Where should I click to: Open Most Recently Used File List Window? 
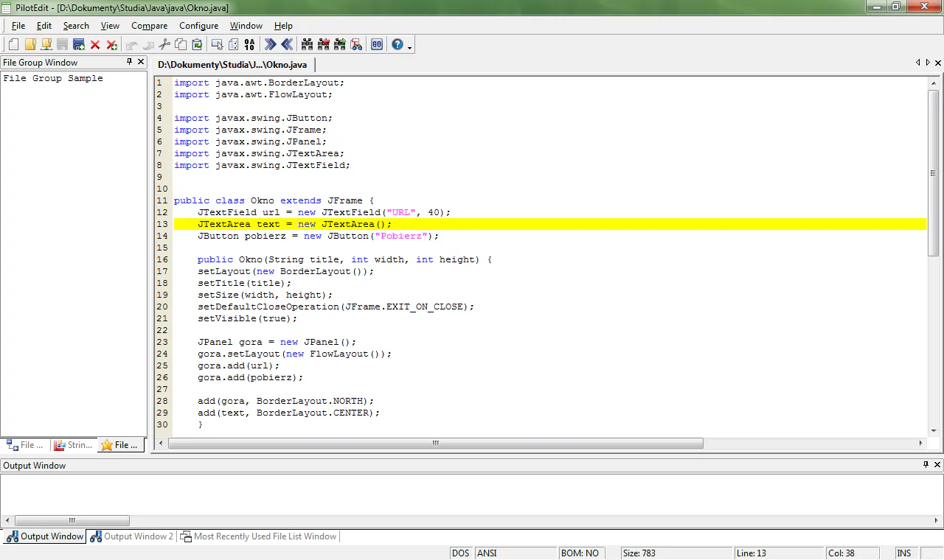(258, 536)
